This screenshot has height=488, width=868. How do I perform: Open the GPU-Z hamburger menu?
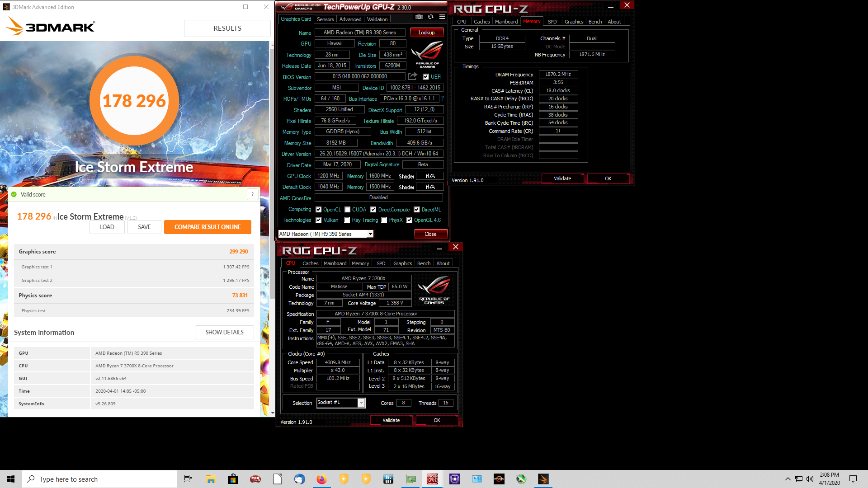(443, 17)
